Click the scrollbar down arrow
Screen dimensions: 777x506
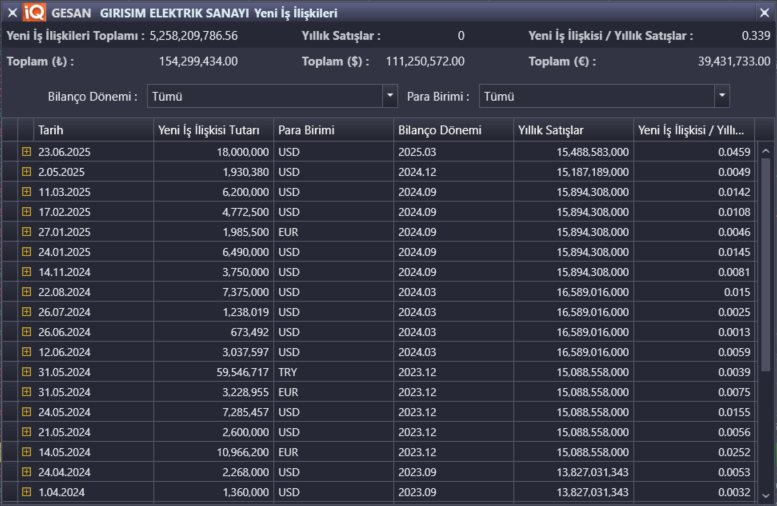point(766,495)
